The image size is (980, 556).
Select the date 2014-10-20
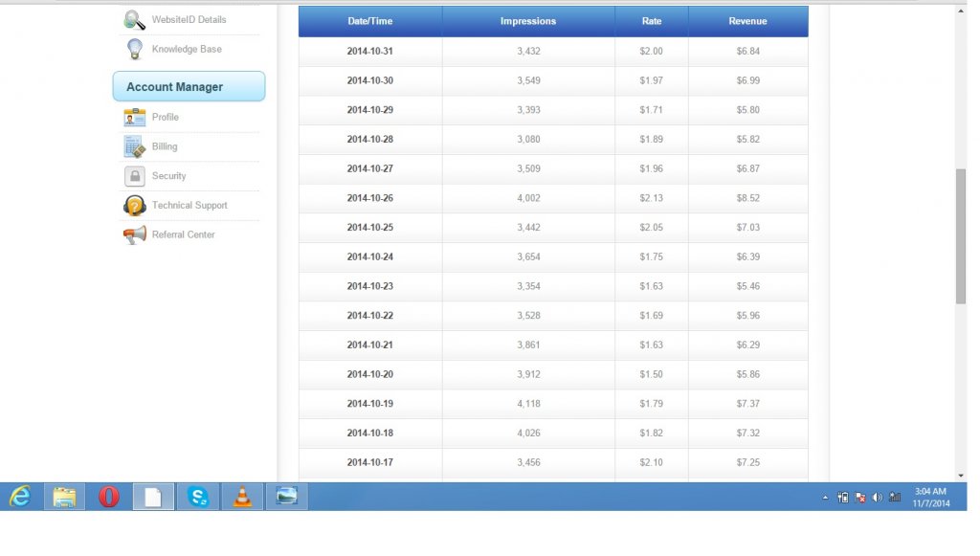pyautogui.click(x=370, y=374)
